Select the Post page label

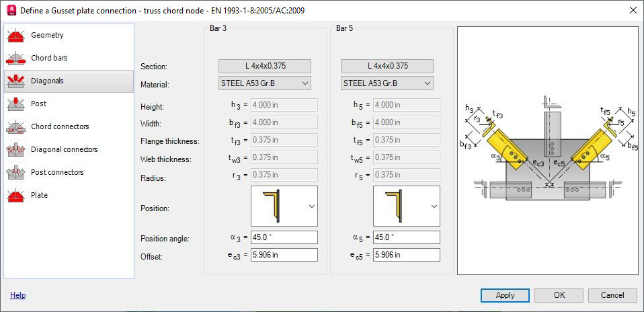pos(38,104)
